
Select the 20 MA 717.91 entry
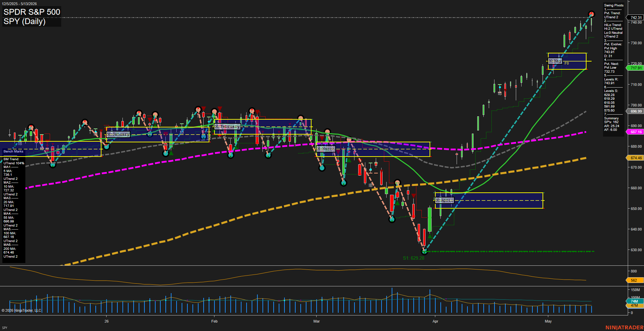click(9, 204)
